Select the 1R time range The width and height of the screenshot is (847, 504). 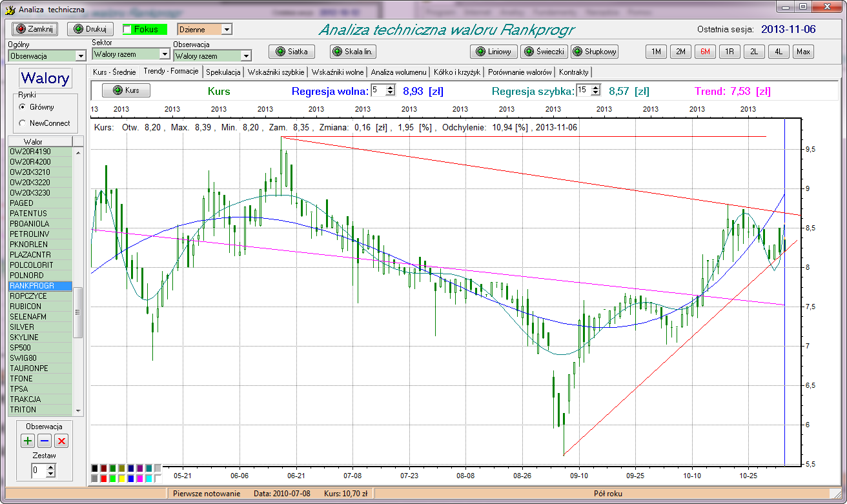coord(729,52)
